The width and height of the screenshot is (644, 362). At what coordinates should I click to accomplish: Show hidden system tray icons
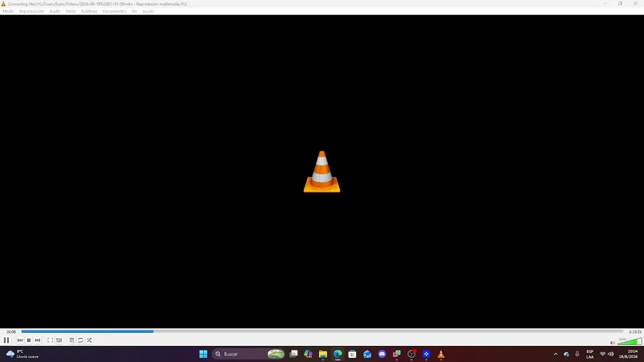click(555, 354)
